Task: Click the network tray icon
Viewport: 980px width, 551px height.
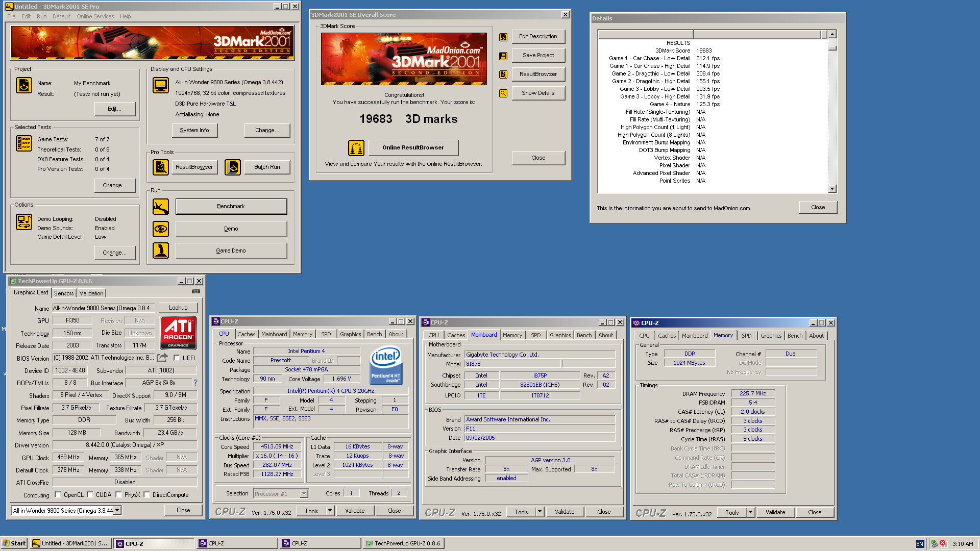Action: (934, 544)
